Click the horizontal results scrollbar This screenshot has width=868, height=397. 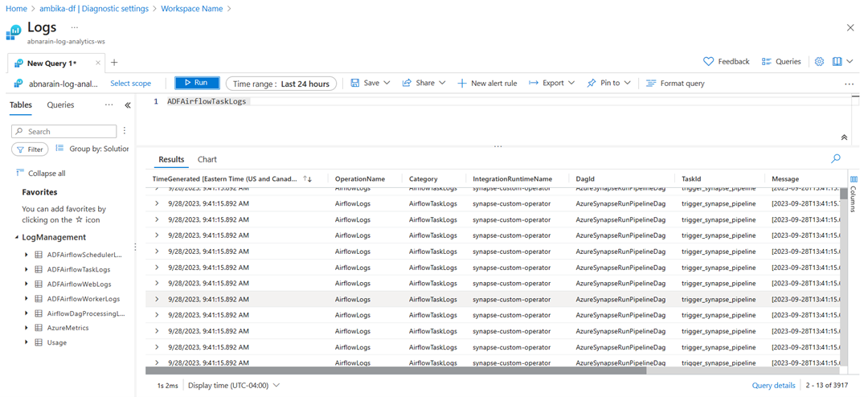coord(395,371)
